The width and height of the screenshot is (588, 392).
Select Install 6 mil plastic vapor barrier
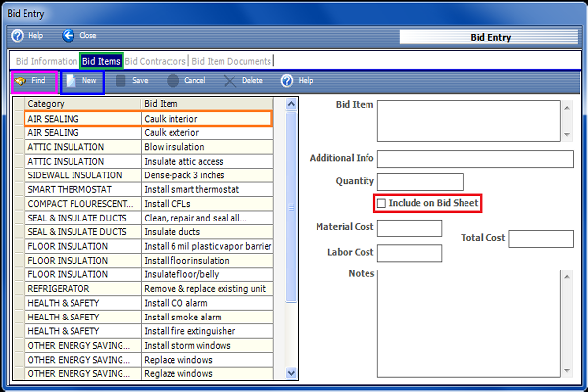(x=149, y=246)
